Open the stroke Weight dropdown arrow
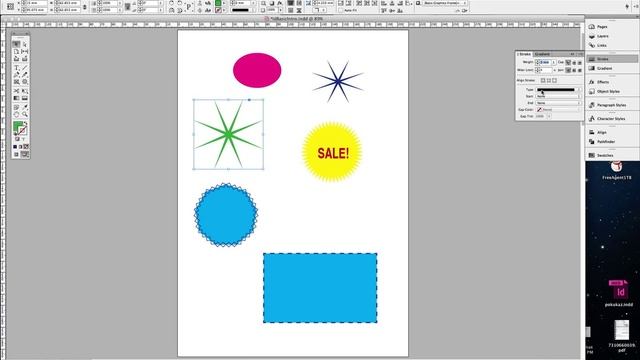This screenshot has width=640, height=360. point(554,62)
